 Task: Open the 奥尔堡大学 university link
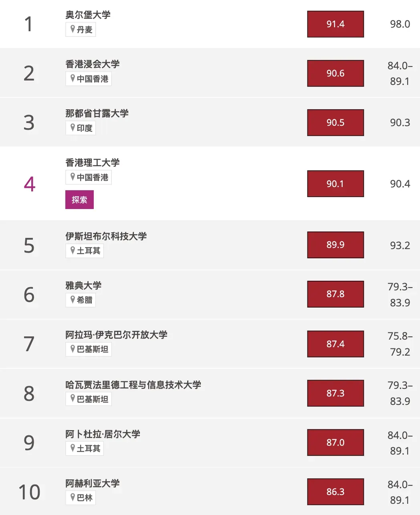point(88,15)
